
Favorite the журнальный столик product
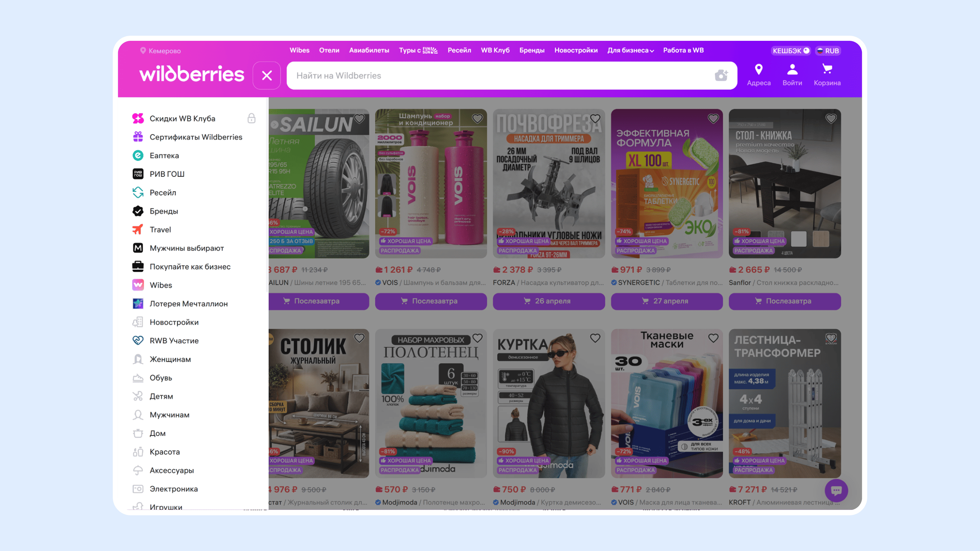(x=359, y=338)
